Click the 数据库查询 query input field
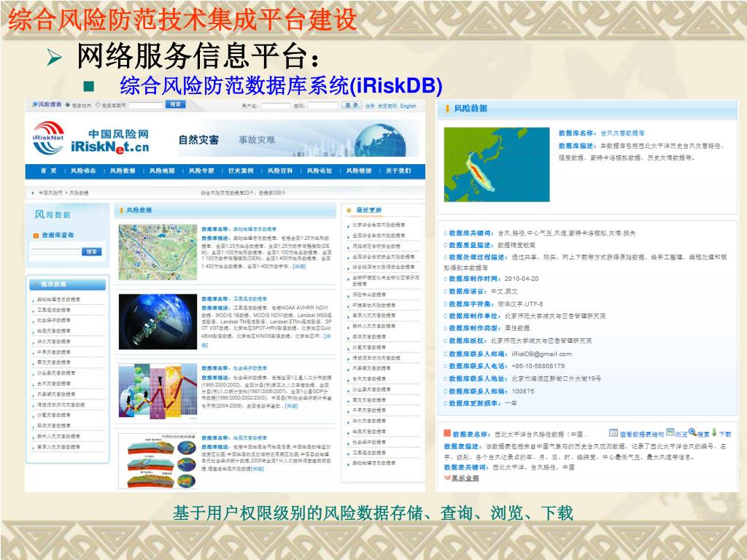The image size is (747, 560). [x=55, y=252]
